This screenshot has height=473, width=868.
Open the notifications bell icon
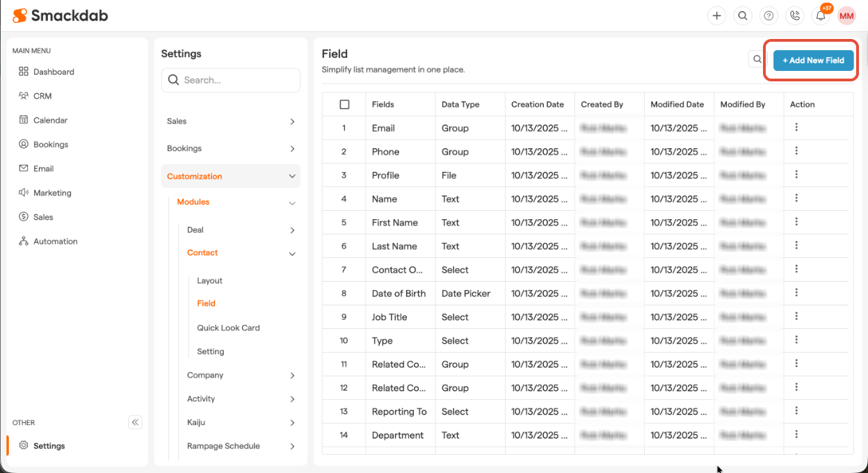[821, 16]
